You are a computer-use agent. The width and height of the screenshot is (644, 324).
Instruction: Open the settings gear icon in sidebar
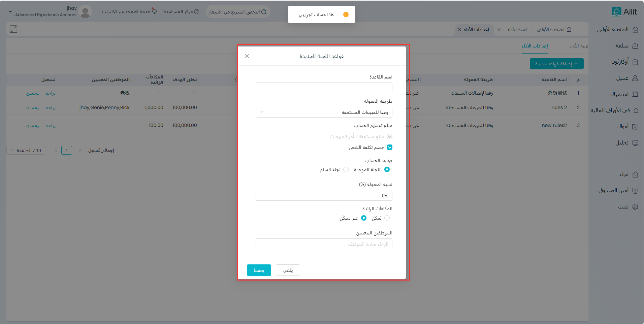[x=635, y=207]
